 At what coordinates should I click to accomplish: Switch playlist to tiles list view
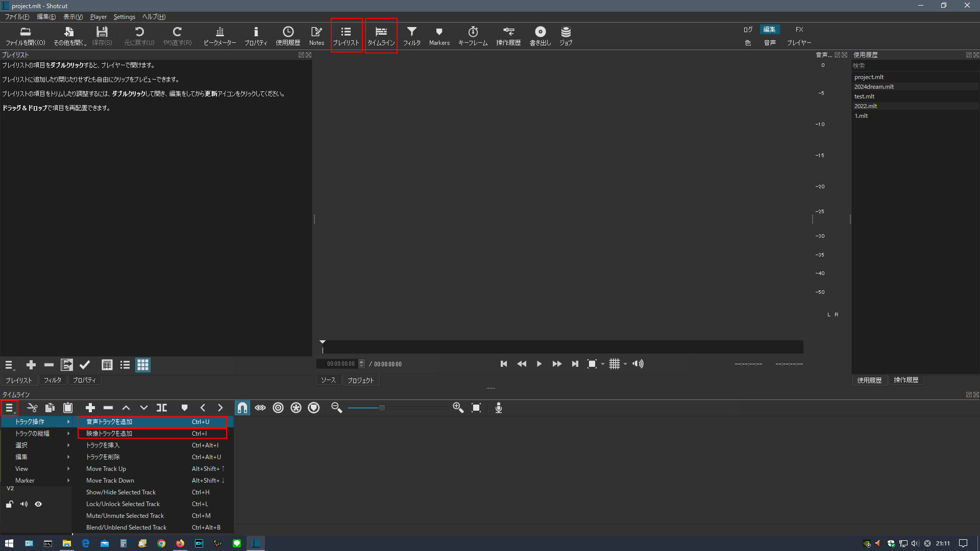coord(125,365)
